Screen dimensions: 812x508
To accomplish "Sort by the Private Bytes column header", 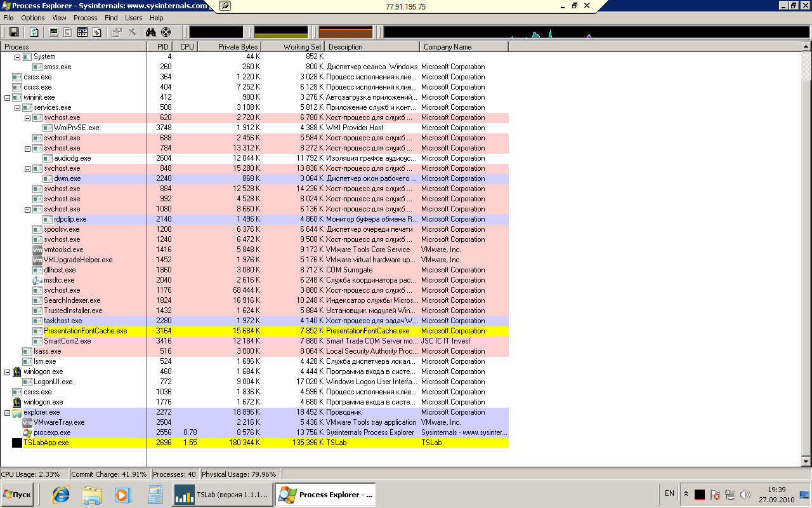I will [x=230, y=47].
